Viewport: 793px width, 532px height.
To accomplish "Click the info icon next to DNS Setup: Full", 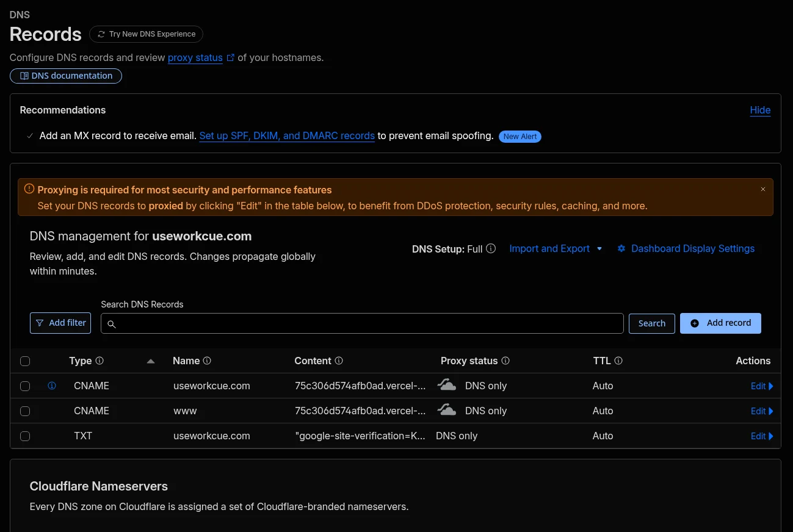I will 491,248.
